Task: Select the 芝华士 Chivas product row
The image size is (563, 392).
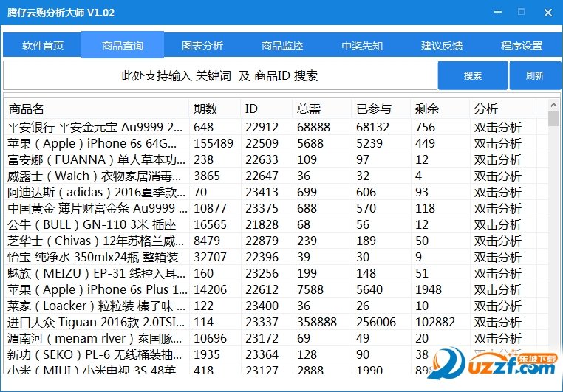Action: (x=276, y=241)
